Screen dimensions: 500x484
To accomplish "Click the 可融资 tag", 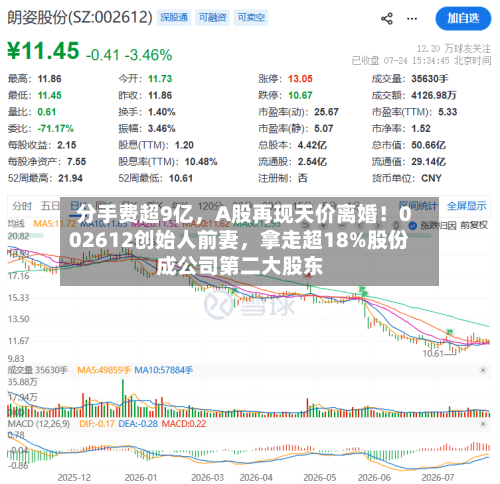I will point(212,17).
